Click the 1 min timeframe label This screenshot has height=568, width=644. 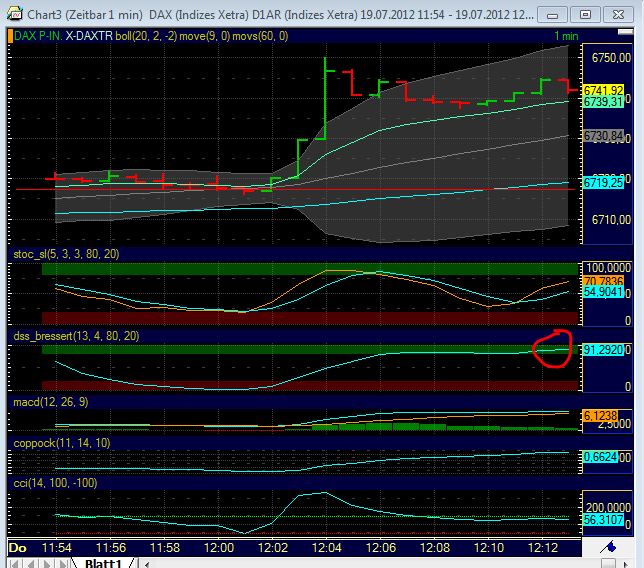click(566, 36)
